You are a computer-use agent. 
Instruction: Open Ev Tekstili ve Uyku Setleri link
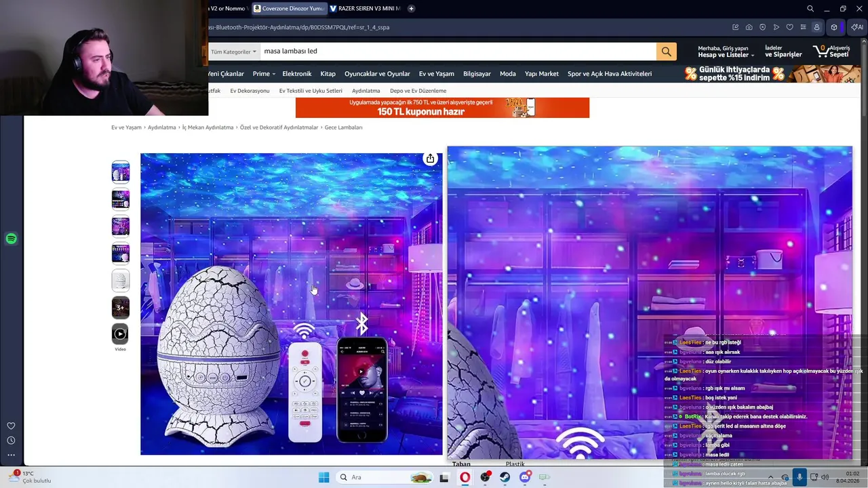[311, 91]
